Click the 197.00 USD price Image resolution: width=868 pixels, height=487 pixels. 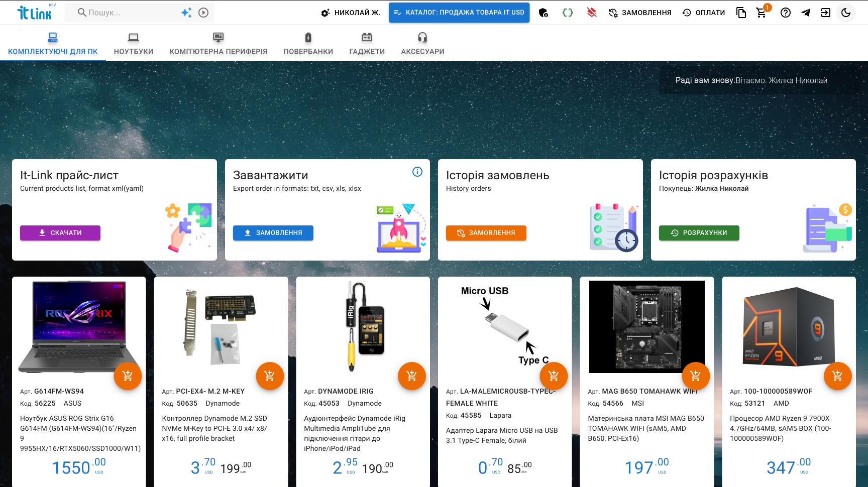pos(647,467)
